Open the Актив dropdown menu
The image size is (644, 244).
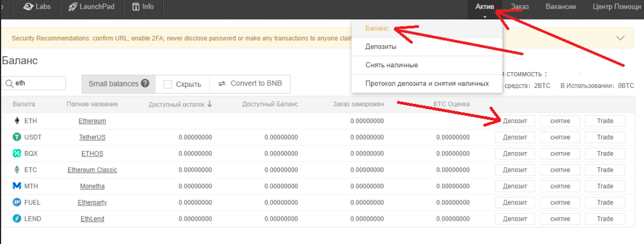pyautogui.click(x=485, y=7)
